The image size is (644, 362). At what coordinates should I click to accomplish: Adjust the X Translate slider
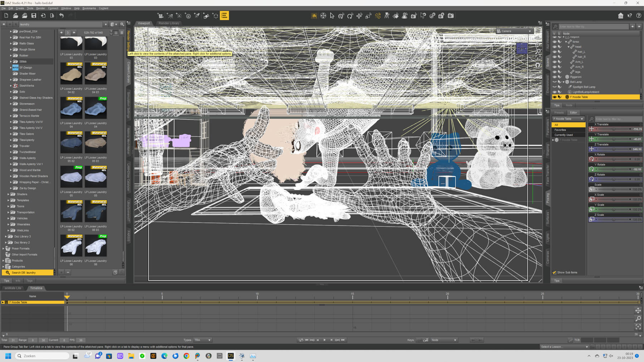613,129
